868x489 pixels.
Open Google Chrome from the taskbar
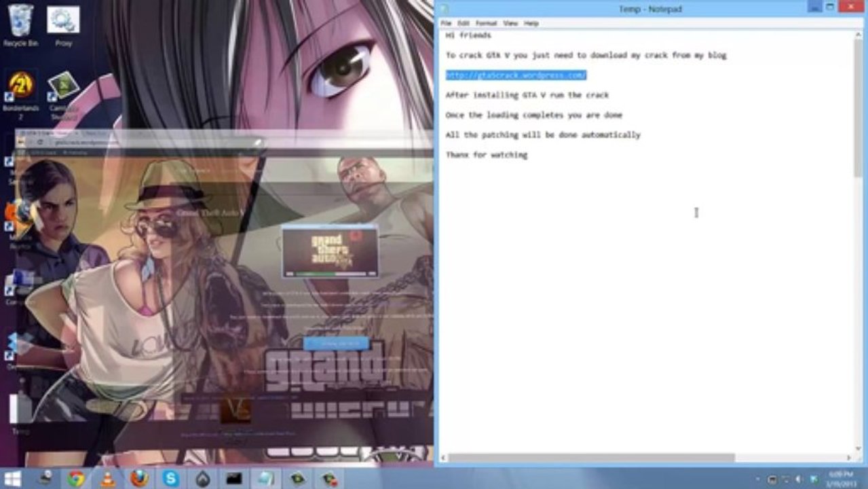pyautogui.click(x=76, y=479)
